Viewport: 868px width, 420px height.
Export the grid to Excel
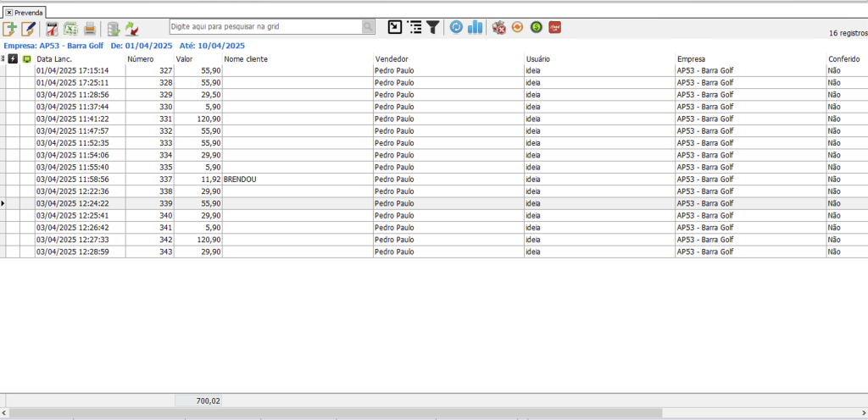click(x=71, y=28)
